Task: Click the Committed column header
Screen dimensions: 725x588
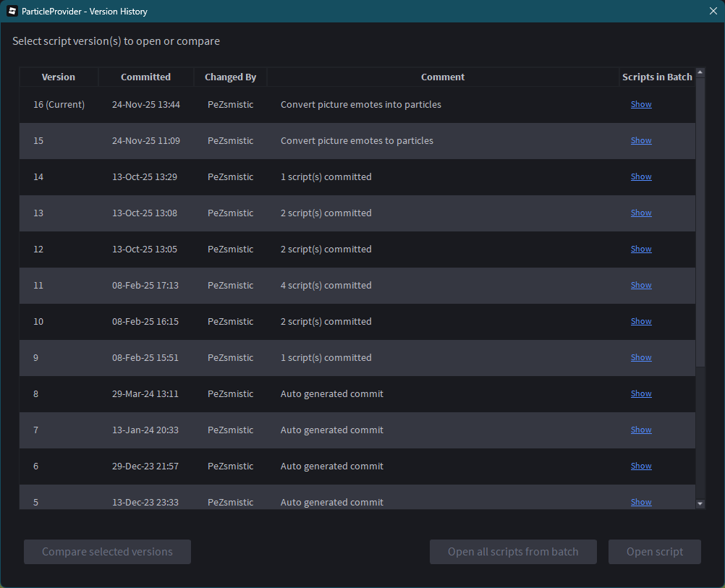Action: [145, 77]
